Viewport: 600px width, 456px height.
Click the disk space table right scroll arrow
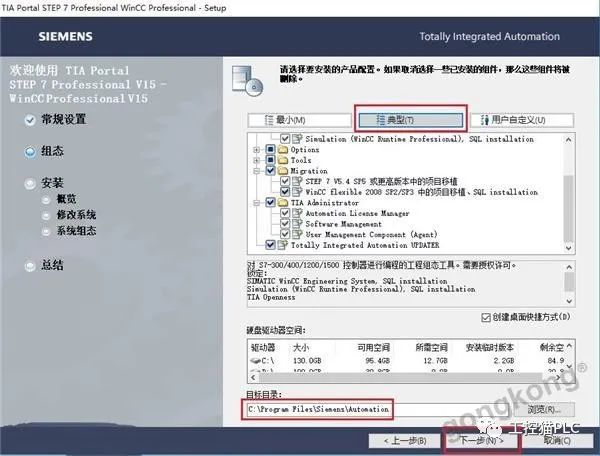[x=558, y=378]
